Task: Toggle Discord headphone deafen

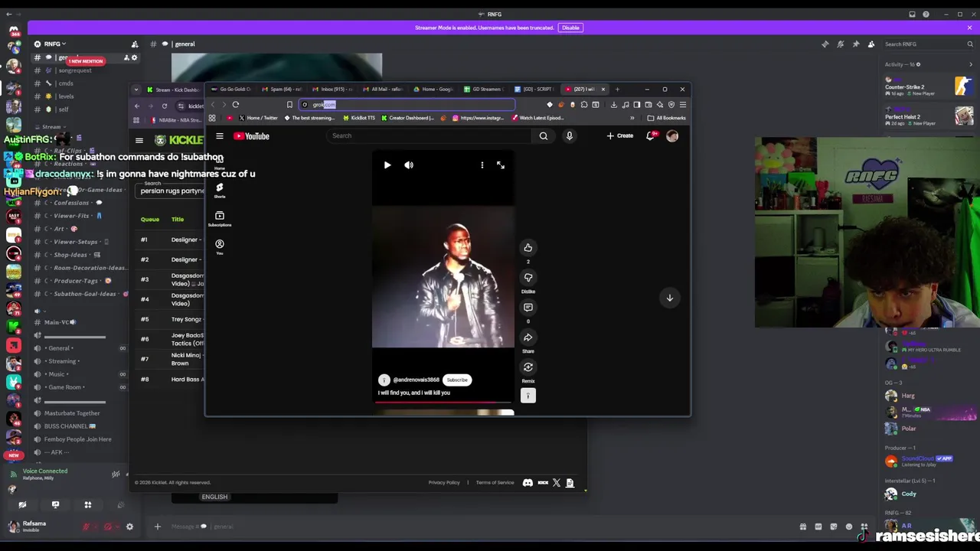Action: (x=108, y=527)
